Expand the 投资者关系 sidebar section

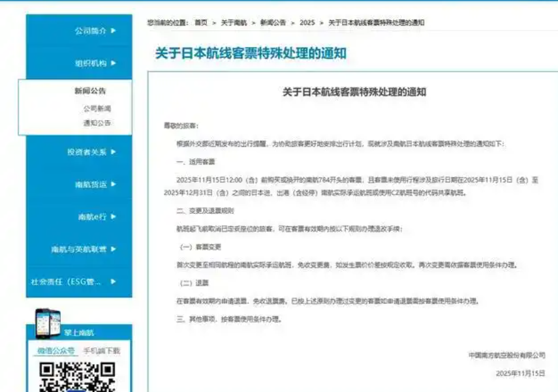click(91, 152)
